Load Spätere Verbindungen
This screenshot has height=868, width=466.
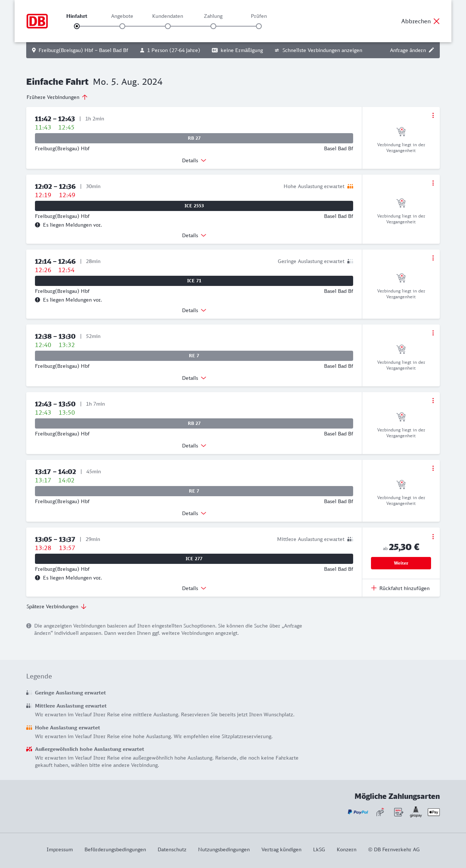[56, 606]
